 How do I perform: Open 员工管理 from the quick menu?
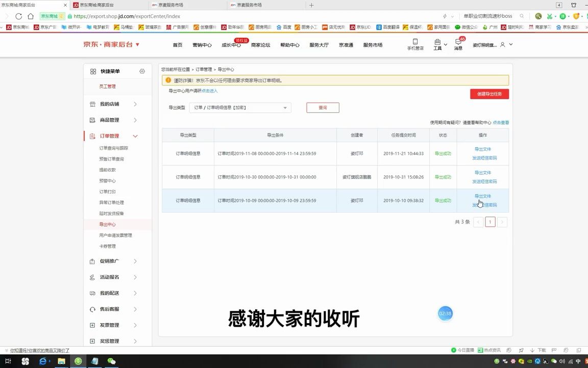point(107,86)
